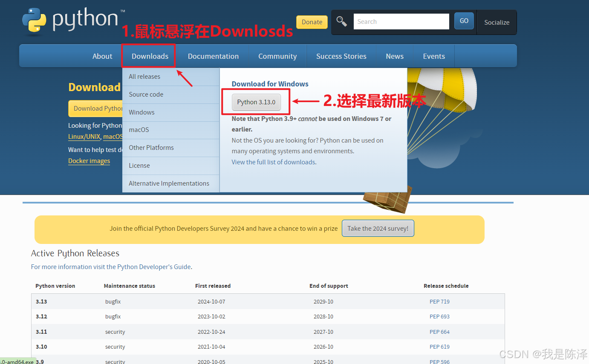Click the 3.10 version cell

click(41, 347)
